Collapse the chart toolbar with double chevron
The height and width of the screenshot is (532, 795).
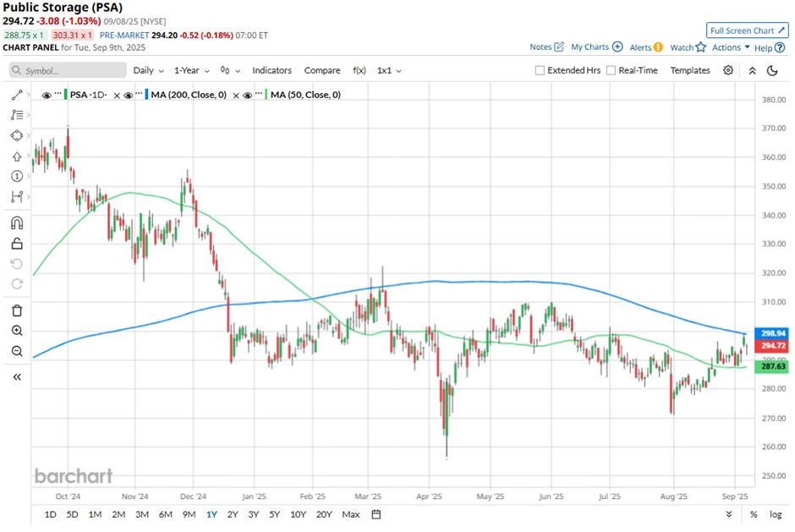753,70
